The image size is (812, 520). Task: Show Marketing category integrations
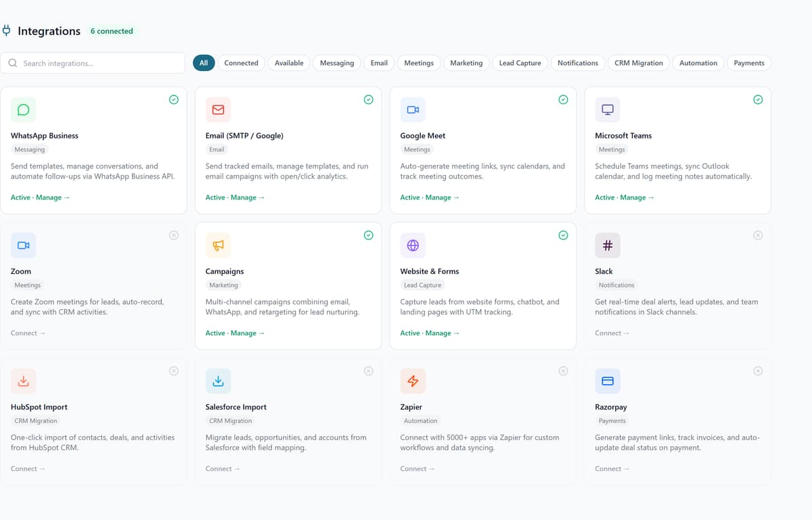point(466,63)
